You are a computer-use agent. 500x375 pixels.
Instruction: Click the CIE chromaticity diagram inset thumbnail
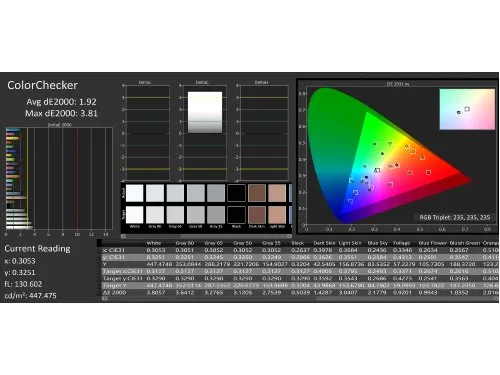(x=467, y=109)
